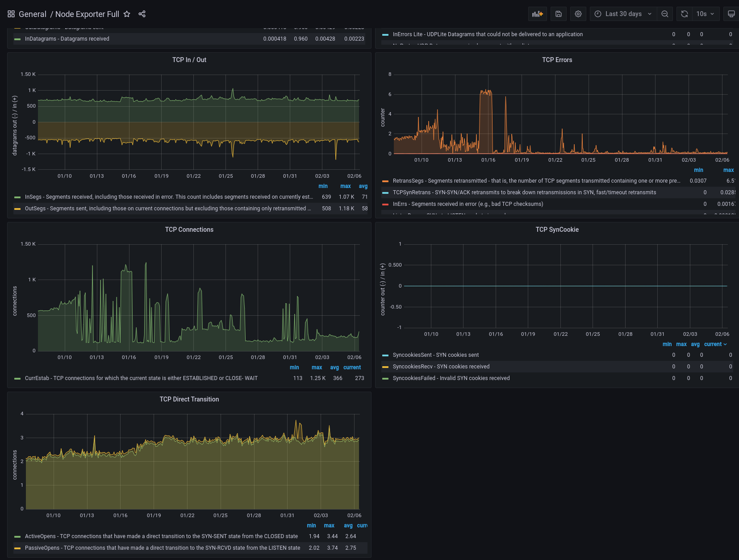The width and height of the screenshot is (739, 560).
Task: Toggle the CurrEstab series in legend
Action: [x=141, y=378]
